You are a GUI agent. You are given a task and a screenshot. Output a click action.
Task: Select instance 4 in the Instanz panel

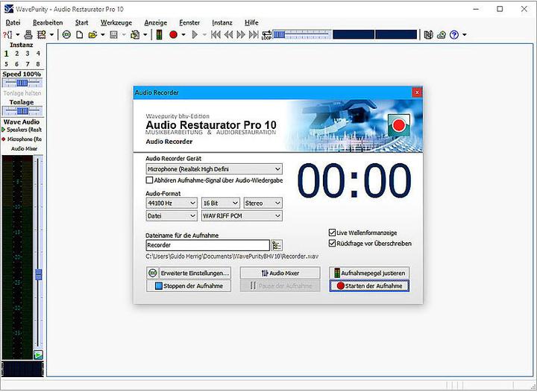(38, 54)
